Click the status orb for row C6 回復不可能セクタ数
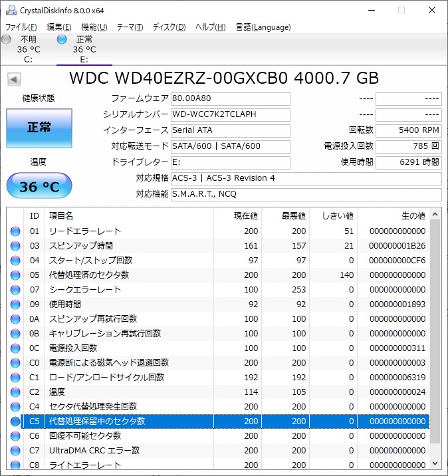 15,436
